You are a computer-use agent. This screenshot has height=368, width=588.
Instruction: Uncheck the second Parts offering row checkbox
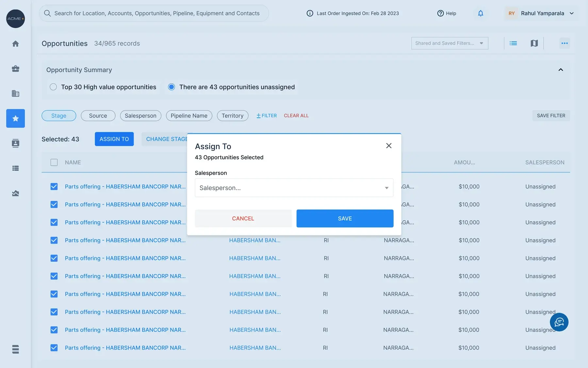(x=54, y=204)
